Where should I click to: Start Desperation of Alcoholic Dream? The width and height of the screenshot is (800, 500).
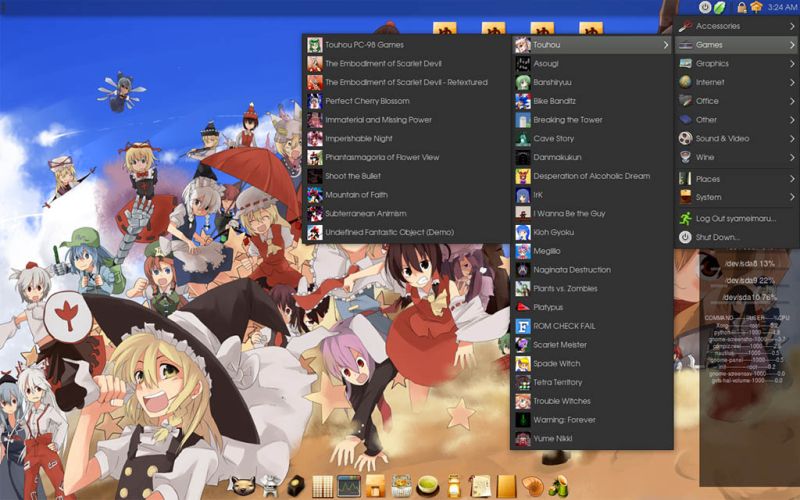[x=592, y=176]
